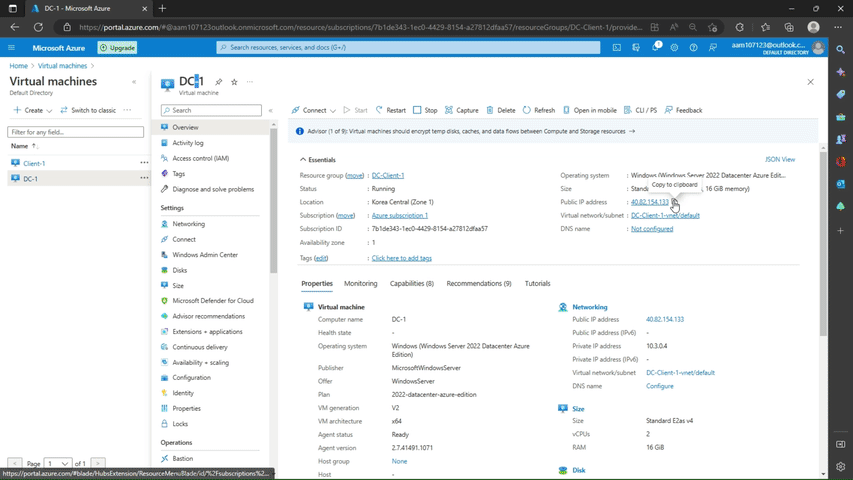853x480 pixels.
Task: Open the Locks settings
Action: [x=180, y=423]
